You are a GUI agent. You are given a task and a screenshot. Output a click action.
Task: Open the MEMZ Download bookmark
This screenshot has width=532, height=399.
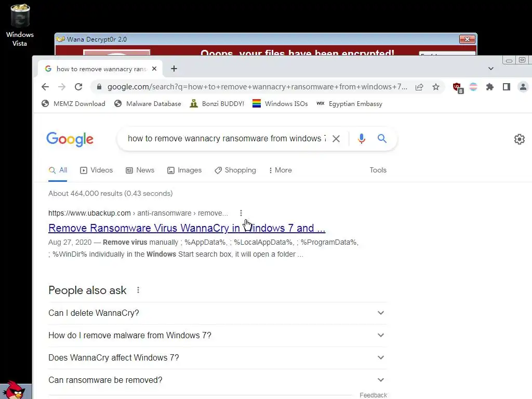coord(73,104)
